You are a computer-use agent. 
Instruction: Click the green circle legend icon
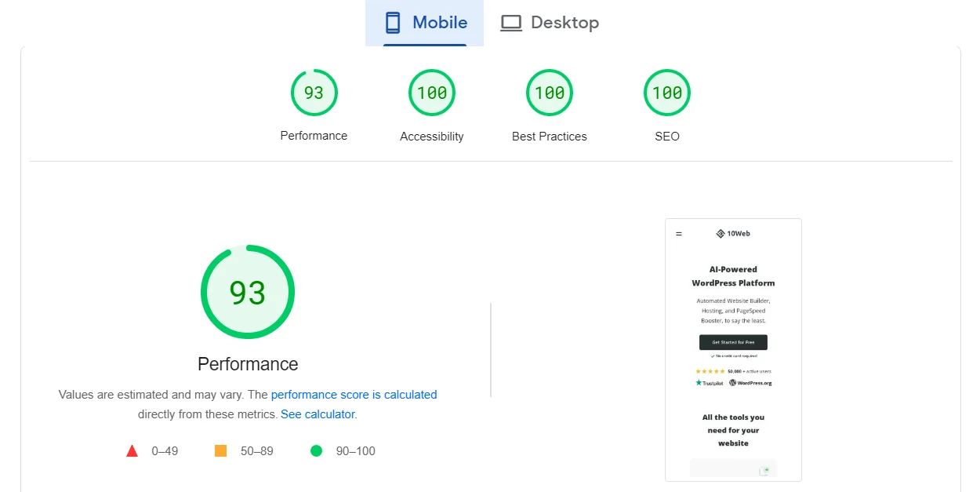pos(316,451)
